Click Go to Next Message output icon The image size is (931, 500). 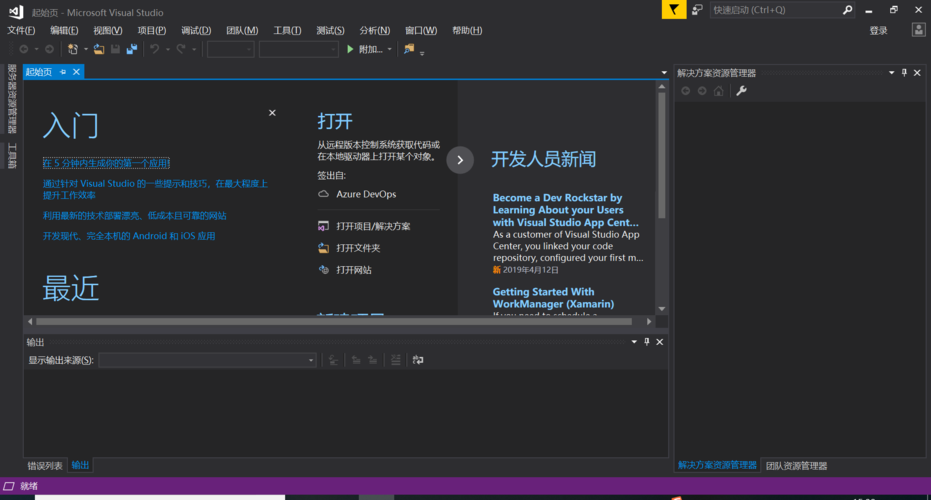[x=372, y=360]
